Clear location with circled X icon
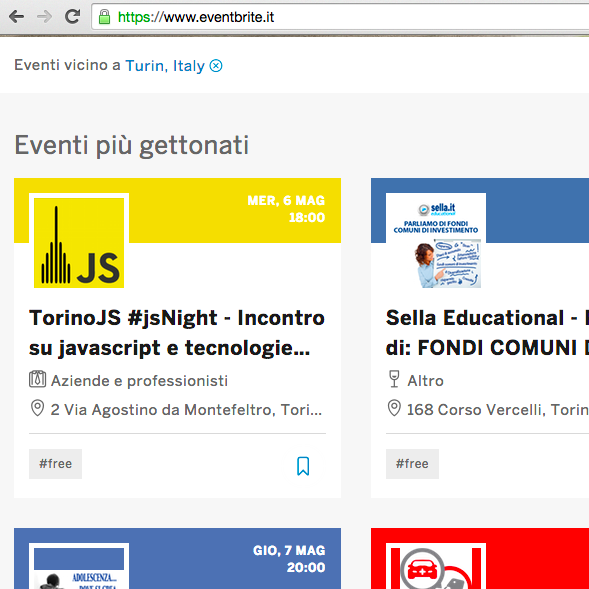This screenshot has height=589, width=589. click(216, 66)
